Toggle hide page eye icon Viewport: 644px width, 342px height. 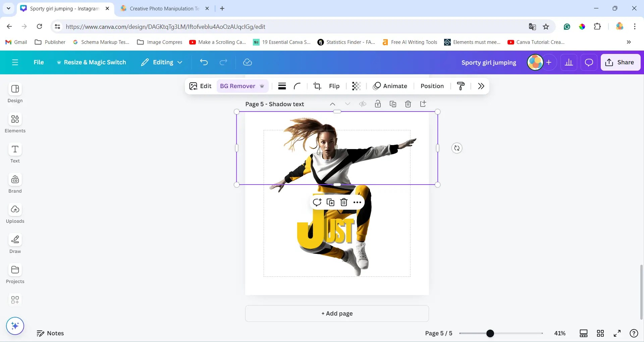(363, 104)
